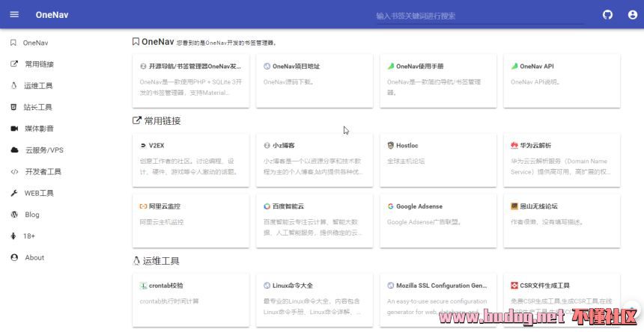Click the user account icon
This screenshot has width=644, height=332.
click(632, 15)
